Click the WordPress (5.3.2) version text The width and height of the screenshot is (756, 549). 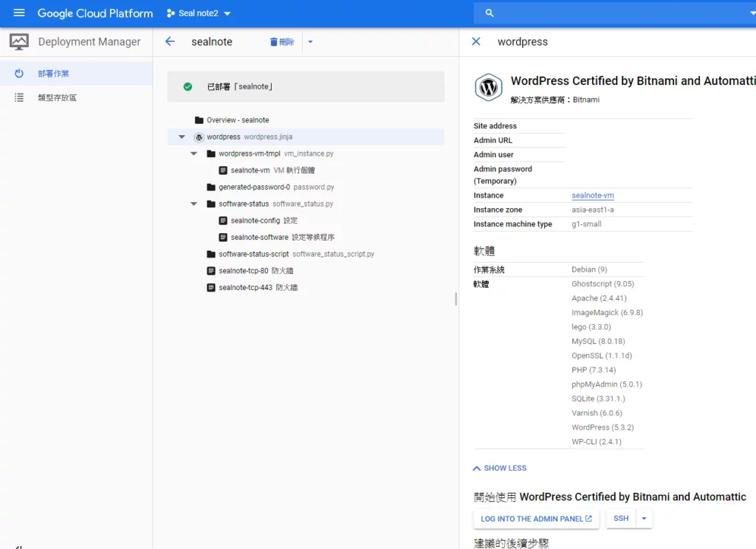click(x=602, y=427)
